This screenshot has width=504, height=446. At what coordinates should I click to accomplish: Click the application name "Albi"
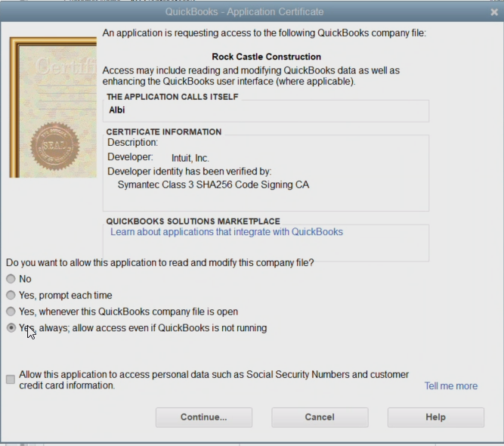[117, 110]
